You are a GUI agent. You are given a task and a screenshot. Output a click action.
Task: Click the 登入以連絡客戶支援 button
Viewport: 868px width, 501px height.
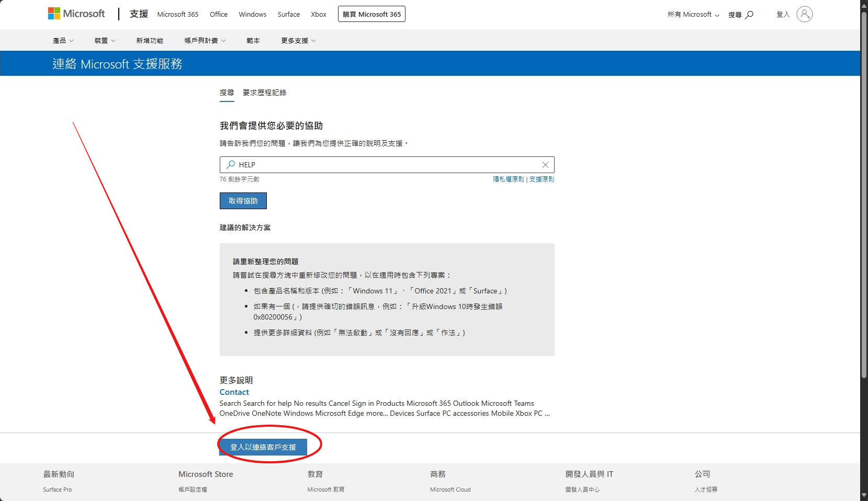263,447
